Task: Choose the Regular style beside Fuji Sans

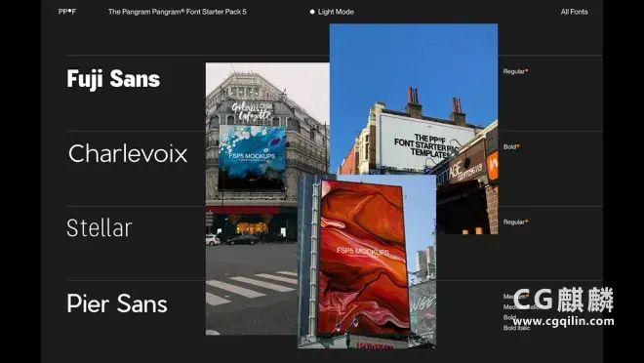Action: pos(515,71)
